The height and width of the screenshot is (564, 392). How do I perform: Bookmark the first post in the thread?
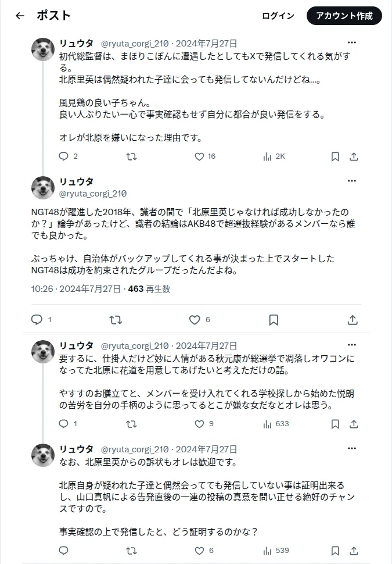335,156
